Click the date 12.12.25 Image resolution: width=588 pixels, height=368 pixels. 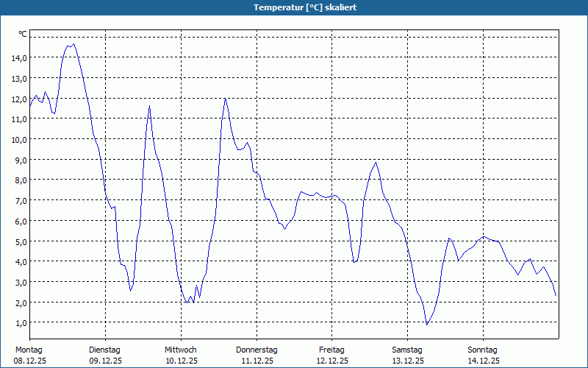[332, 361]
